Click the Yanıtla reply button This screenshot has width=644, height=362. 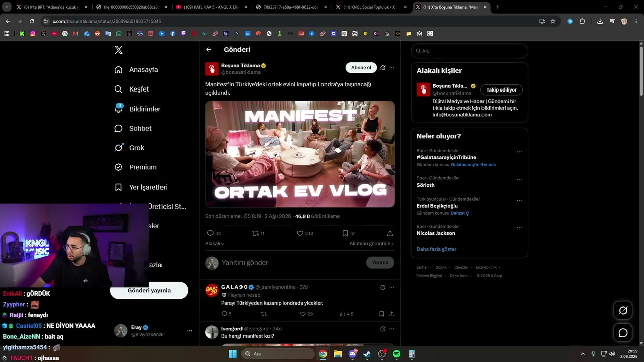click(380, 263)
